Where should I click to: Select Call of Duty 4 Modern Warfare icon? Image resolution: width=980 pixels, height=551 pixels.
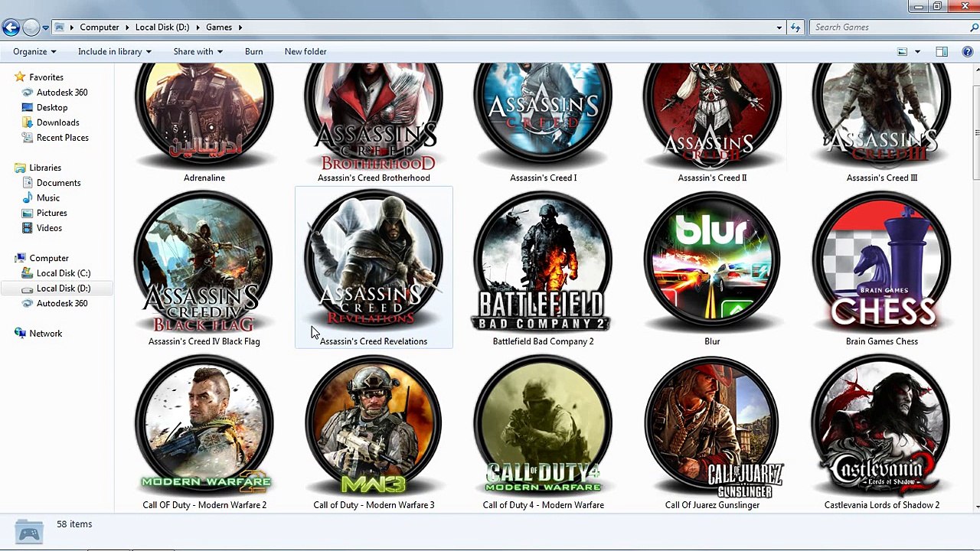tap(543, 425)
